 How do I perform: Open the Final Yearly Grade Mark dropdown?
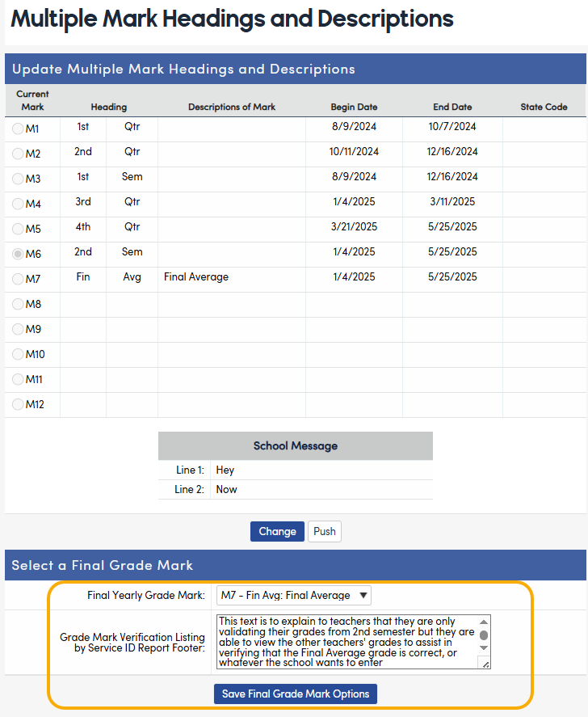click(293, 596)
